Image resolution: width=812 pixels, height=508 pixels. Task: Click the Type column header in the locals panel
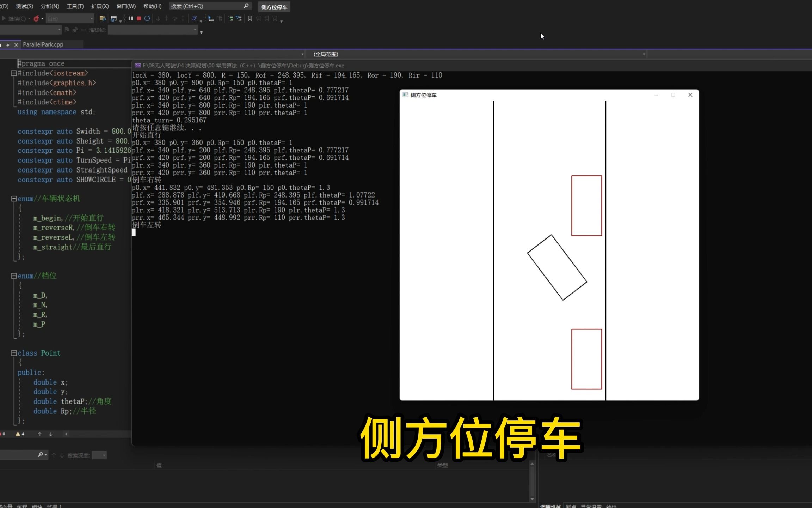tap(442, 465)
